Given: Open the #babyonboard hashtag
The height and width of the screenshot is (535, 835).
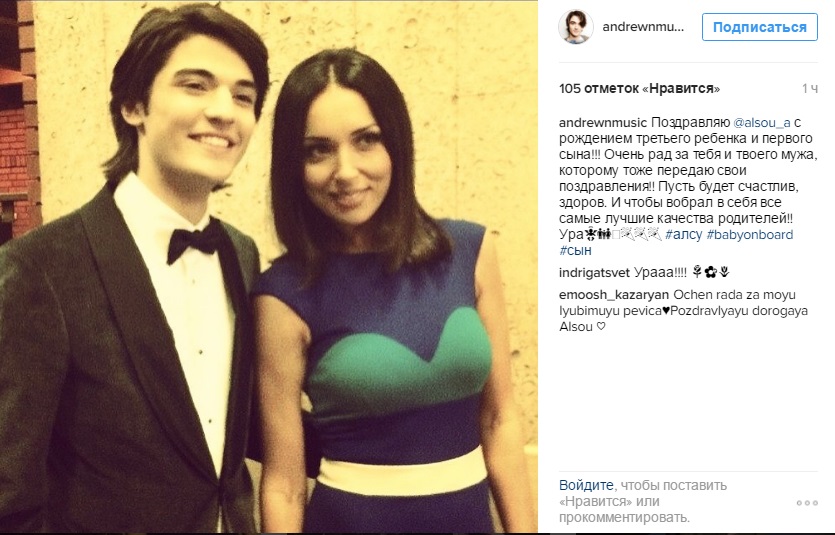Looking at the screenshot, I should coord(750,235).
